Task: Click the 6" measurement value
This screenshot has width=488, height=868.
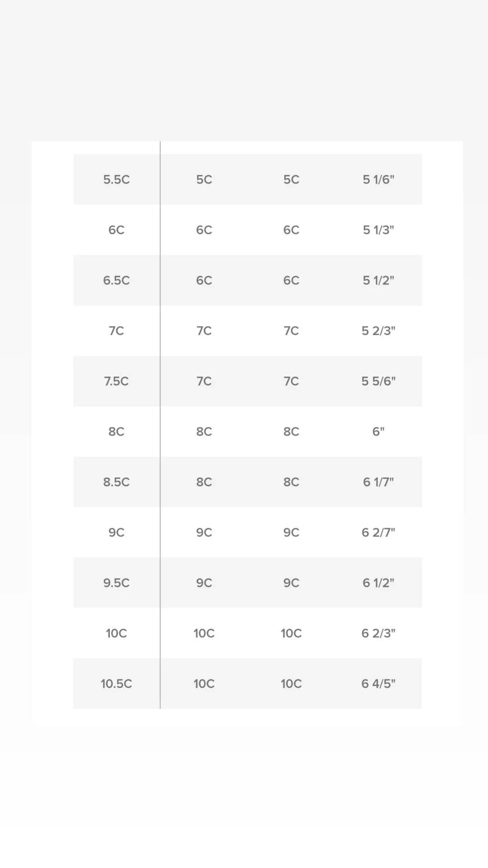Action: (x=378, y=431)
